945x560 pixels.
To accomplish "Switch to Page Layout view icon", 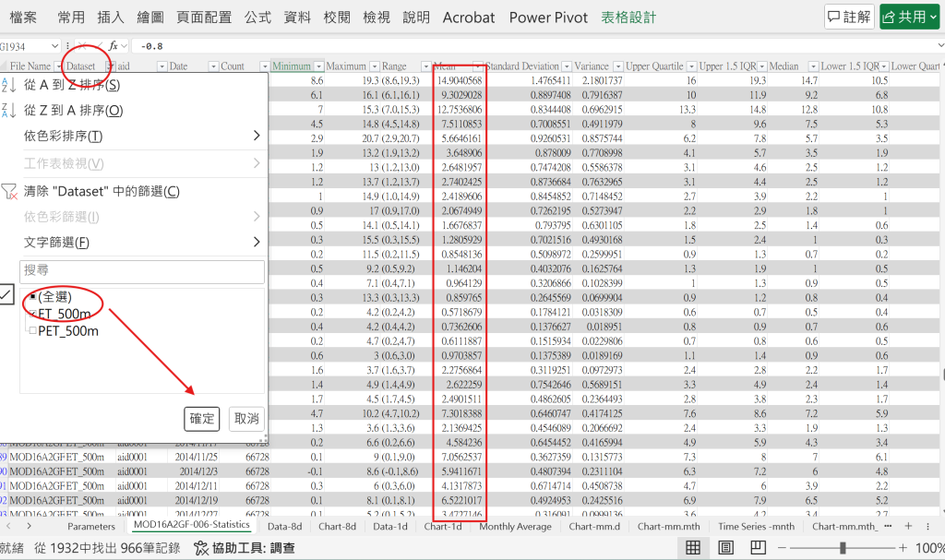I will 725,547.
